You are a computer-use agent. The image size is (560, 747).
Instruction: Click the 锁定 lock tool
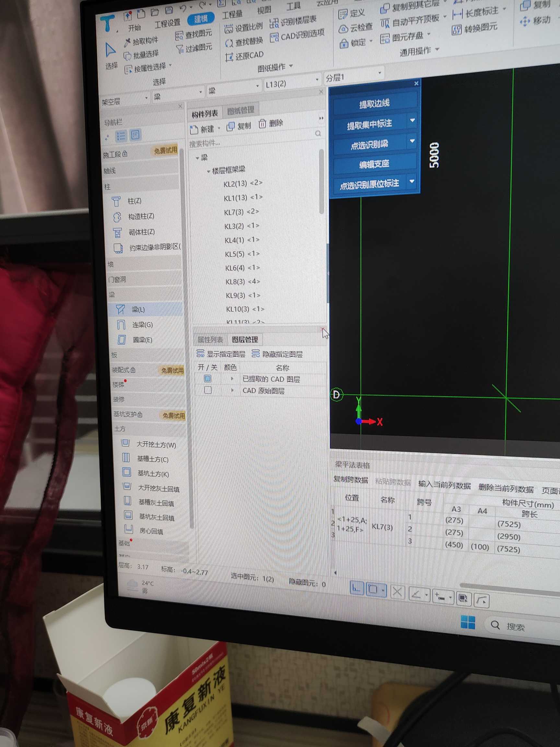click(356, 42)
